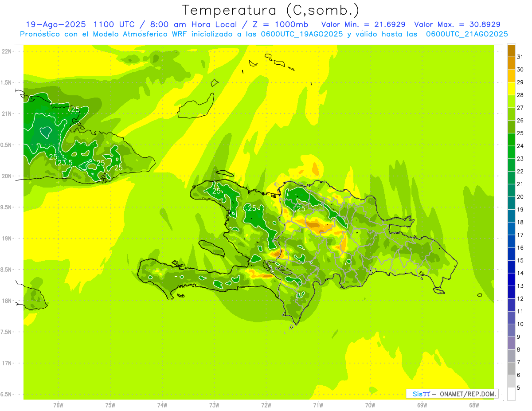This screenshot has width=532, height=411.
Task: Click the orange color bar segment between 30 and 31
Action: click(511, 63)
